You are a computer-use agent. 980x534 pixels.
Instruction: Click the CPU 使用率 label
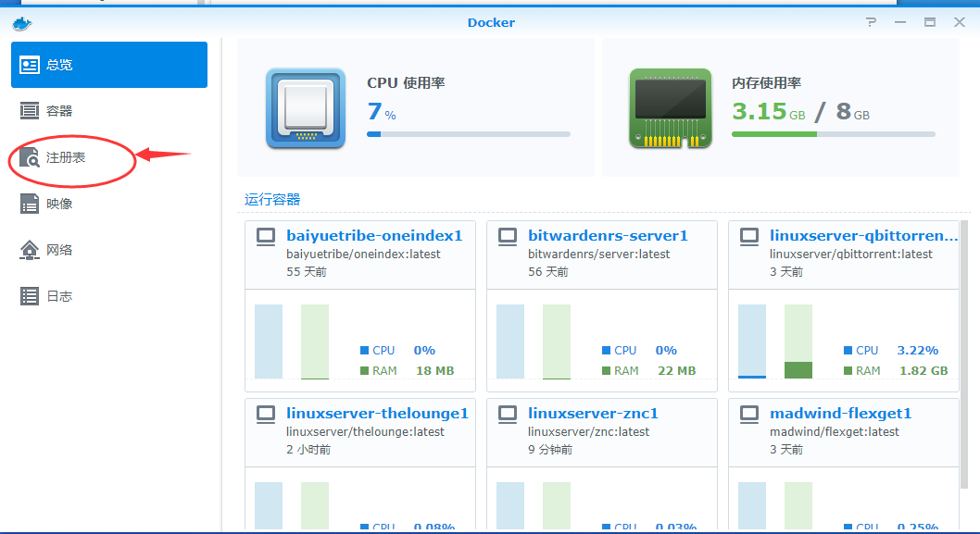click(x=406, y=83)
